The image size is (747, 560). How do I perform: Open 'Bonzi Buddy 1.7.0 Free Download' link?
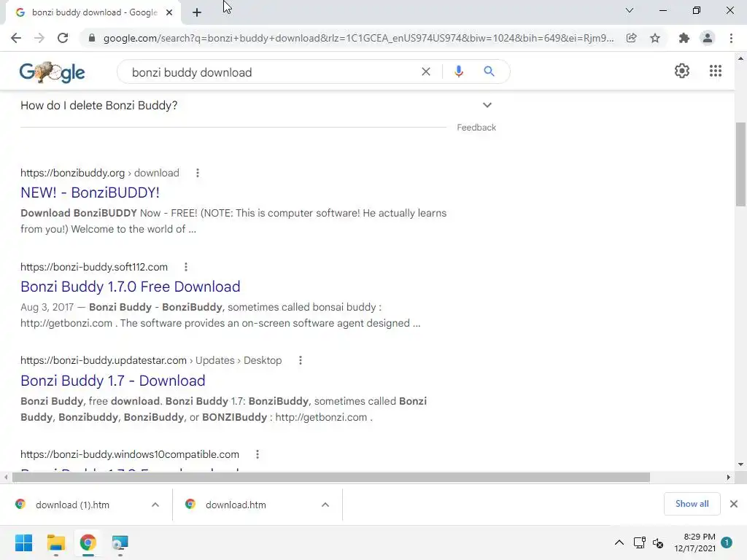[x=130, y=287]
